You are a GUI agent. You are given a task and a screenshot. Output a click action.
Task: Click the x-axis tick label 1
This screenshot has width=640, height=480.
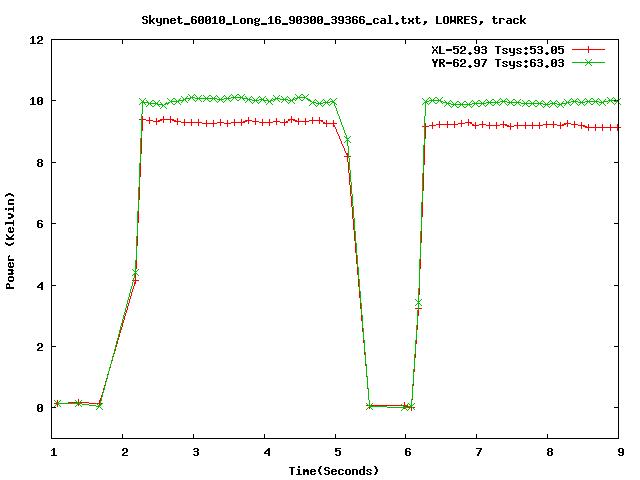53,452
